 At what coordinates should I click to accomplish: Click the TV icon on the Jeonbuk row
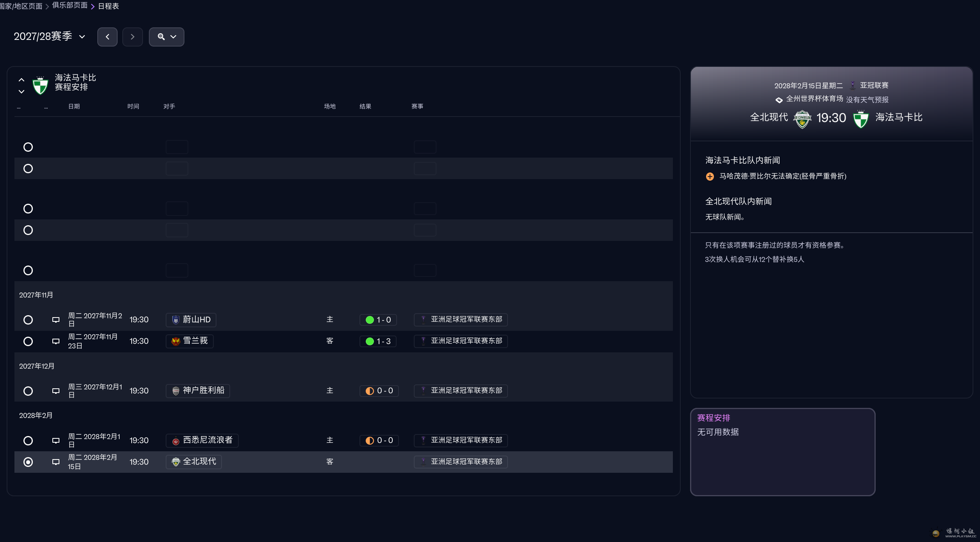click(56, 462)
